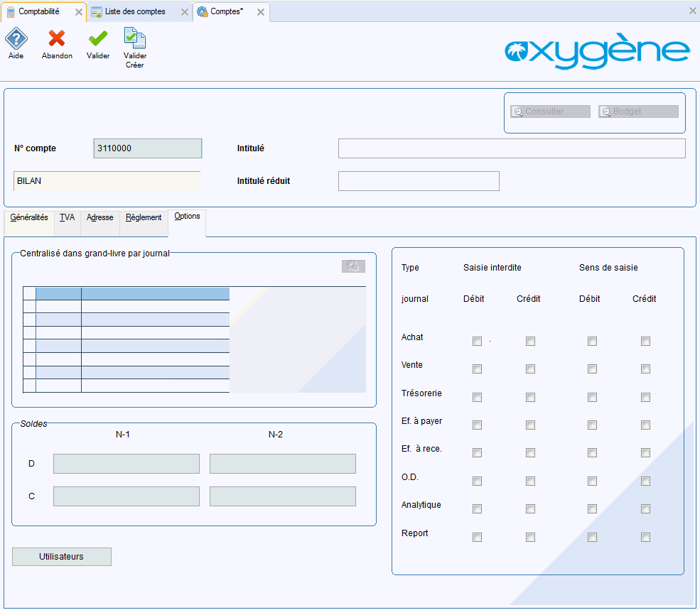Tick Trésorerie Sens de saisie Débit checkbox
The width and height of the screenshot is (700, 610).
(592, 397)
